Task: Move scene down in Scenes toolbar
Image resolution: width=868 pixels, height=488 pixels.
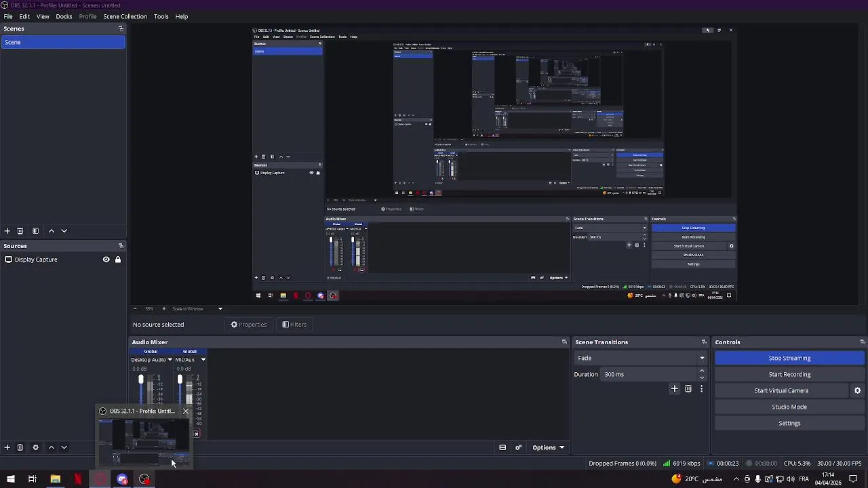Action: pos(64,231)
